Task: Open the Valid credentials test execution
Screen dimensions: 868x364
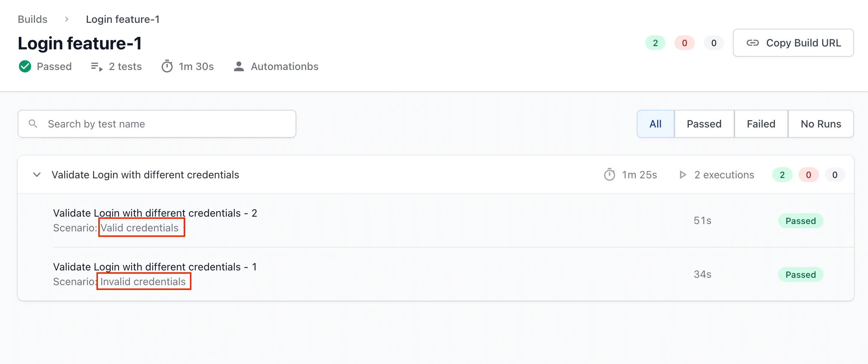Action: click(x=155, y=213)
